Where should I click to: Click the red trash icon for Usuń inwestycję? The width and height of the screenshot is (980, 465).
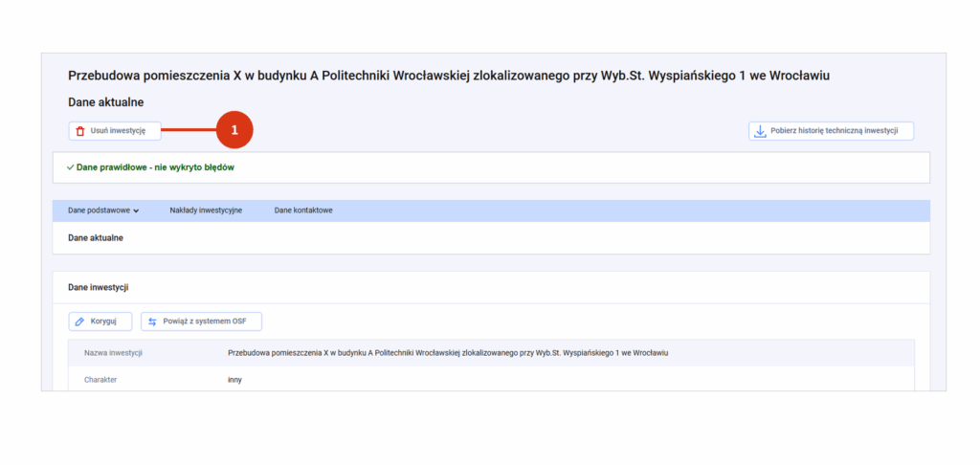(x=79, y=131)
